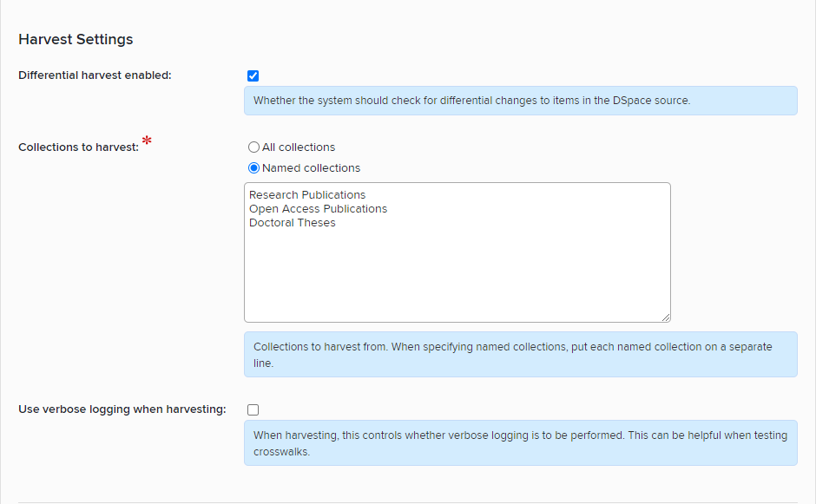This screenshot has height=504, width=816.
Task: Click the Differential harvest enabled label
Action: click(x=95, y=75)
